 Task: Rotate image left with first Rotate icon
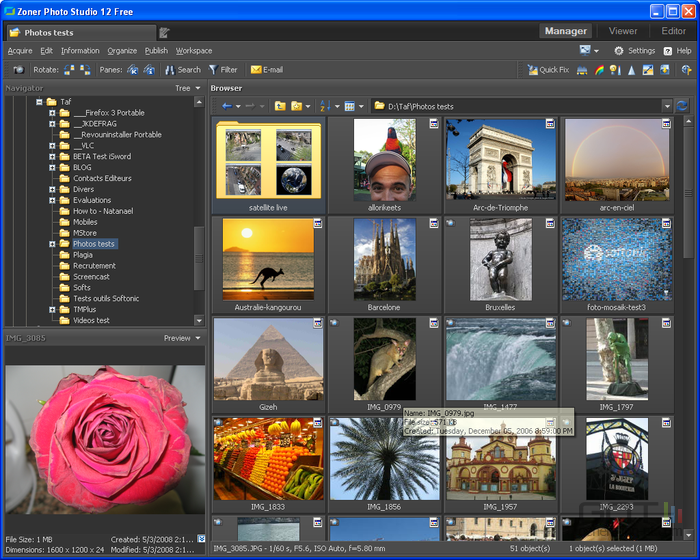pos(69,70)
